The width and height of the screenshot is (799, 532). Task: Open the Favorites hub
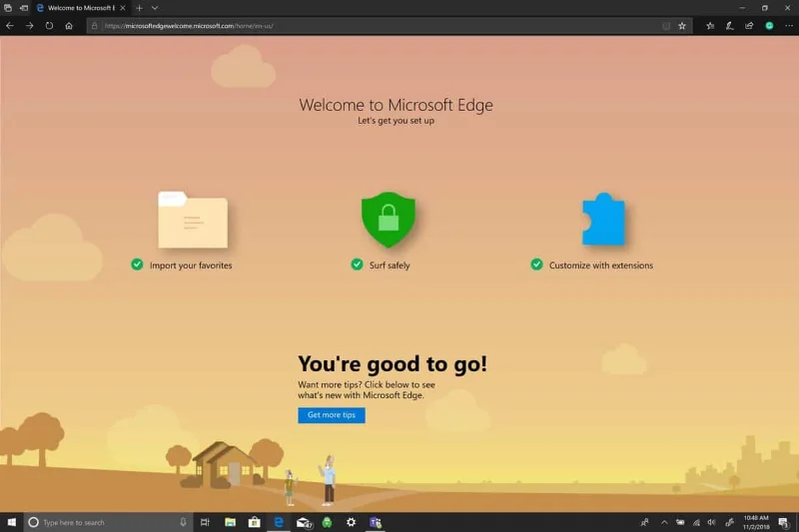point(710,26)
